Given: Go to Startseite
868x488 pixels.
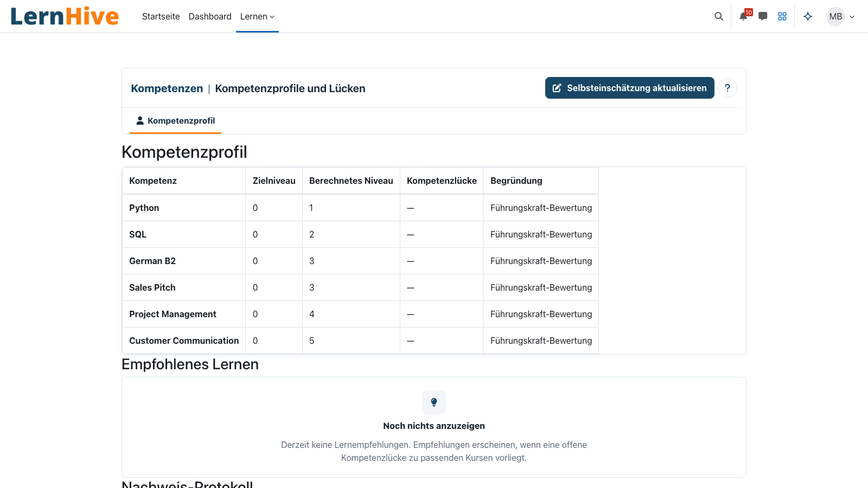Looking at the screenshot, I should tap(161, 16).
